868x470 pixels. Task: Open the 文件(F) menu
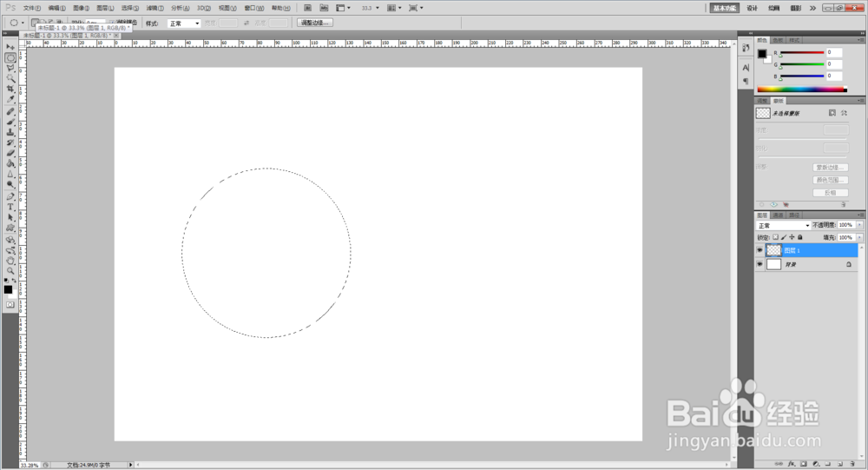[32, 9]
